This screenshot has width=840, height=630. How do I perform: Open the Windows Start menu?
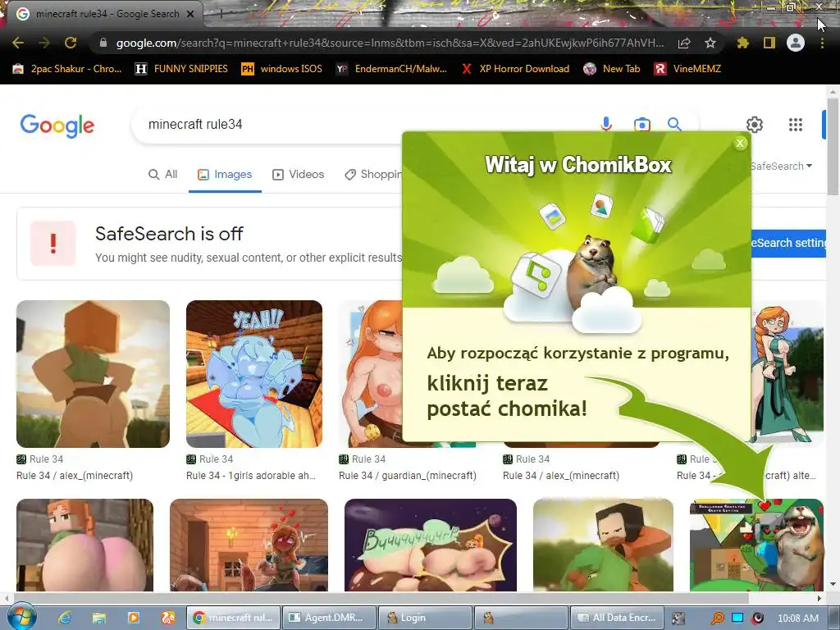[x=21, y=617]
